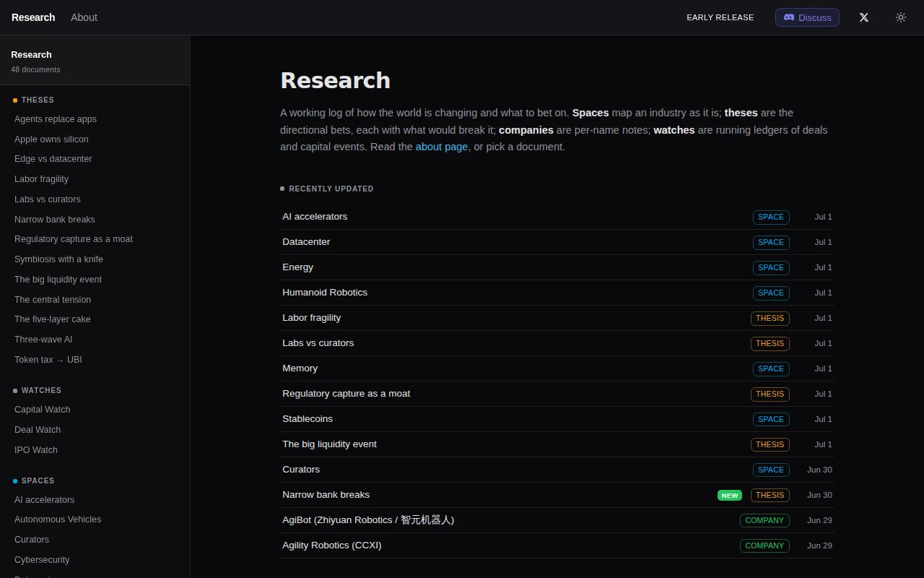Image resolution: width=924 pixels, height=578 pixels.
Task: Click the EARLY RELEASE label
Action: pyautogui.click(x=720, y=17)
